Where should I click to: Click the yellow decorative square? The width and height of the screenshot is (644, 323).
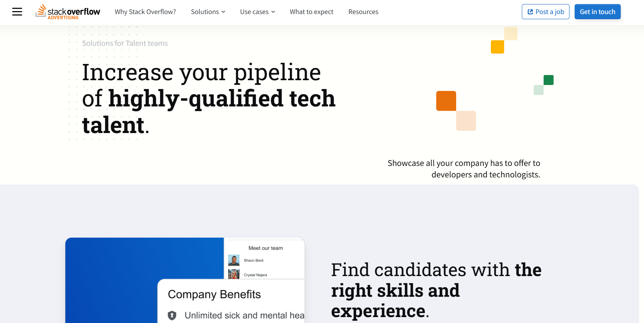(x=497, y=47)
